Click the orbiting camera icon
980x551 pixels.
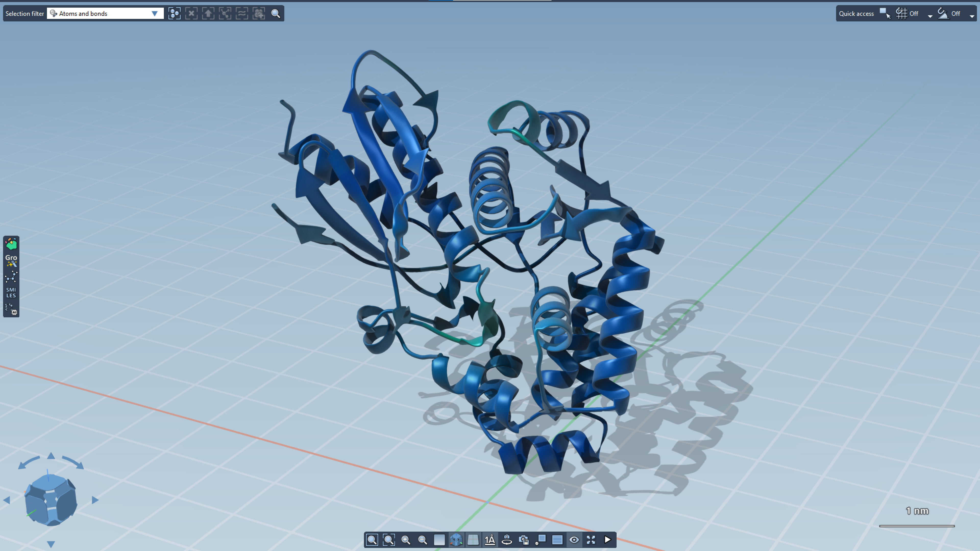(507, 540)
